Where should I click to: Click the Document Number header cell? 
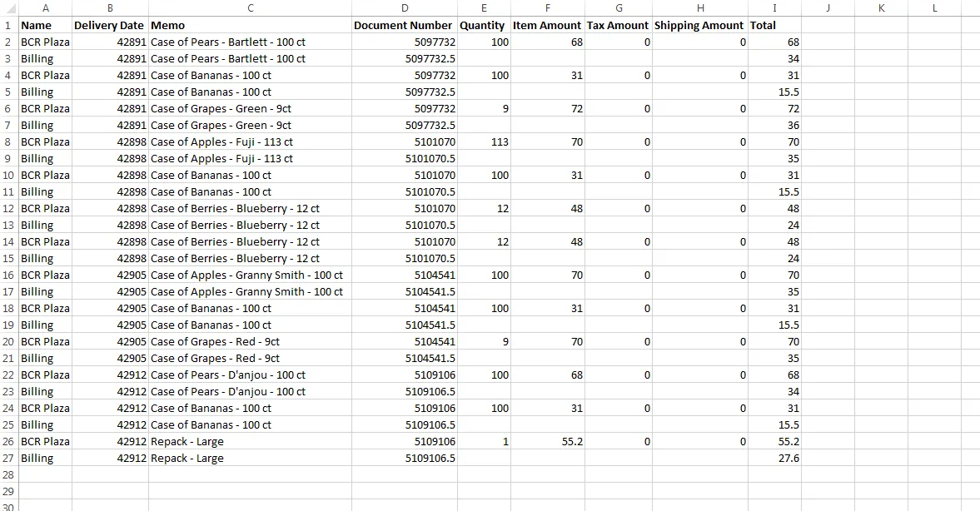[x=405, y=26]
